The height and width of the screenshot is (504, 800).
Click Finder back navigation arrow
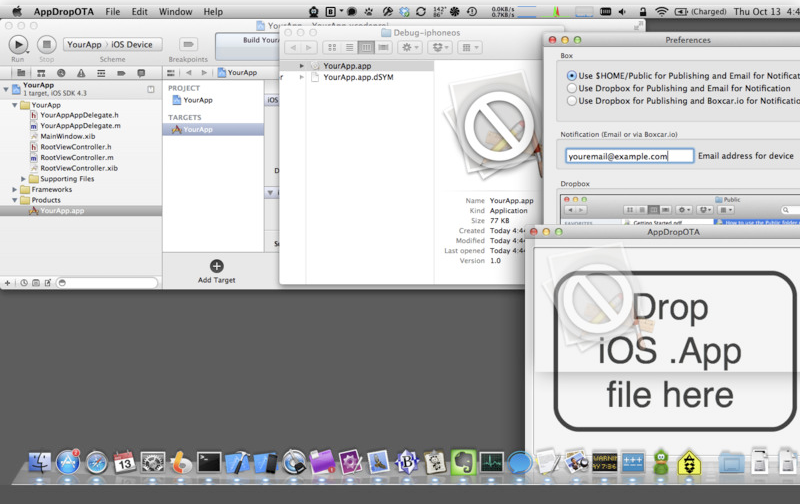tap(293, 47)
